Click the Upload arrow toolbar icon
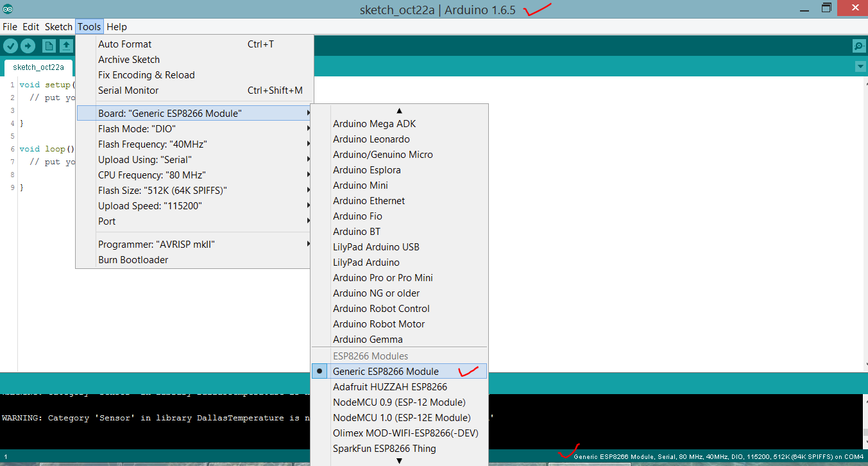Image resolution: width=868 pixels, height=466 pixels. (28, 46)
